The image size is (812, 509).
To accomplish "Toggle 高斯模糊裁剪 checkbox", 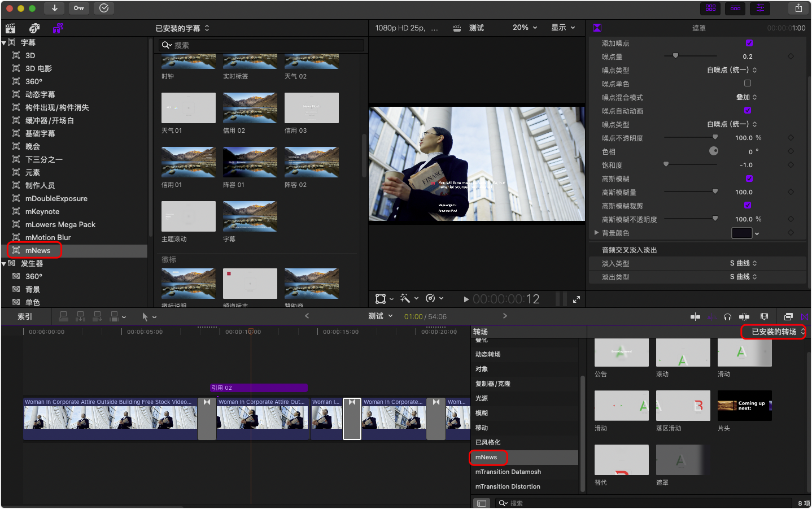I will coord(747,205).
